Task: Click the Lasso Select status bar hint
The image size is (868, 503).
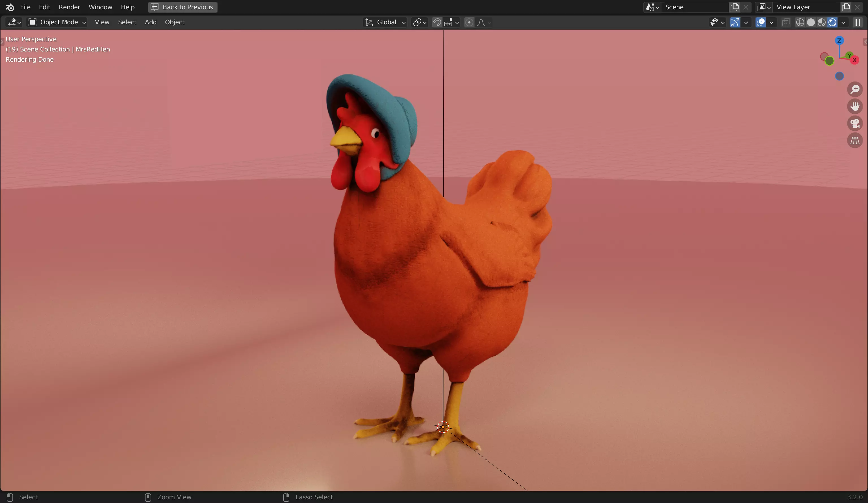Action: (314, 497)
